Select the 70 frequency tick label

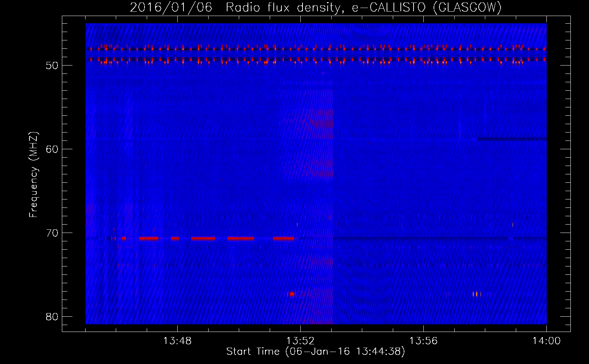click(52, 233)
